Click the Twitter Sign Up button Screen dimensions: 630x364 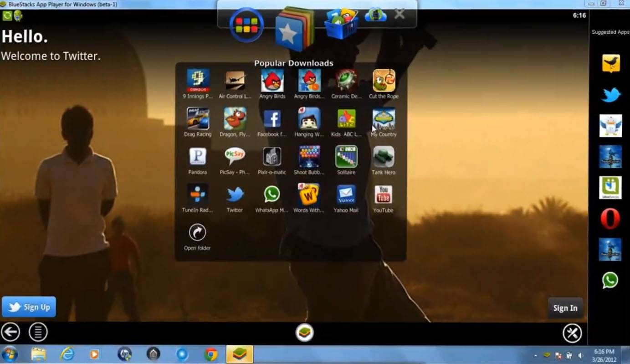pos(29,307)
